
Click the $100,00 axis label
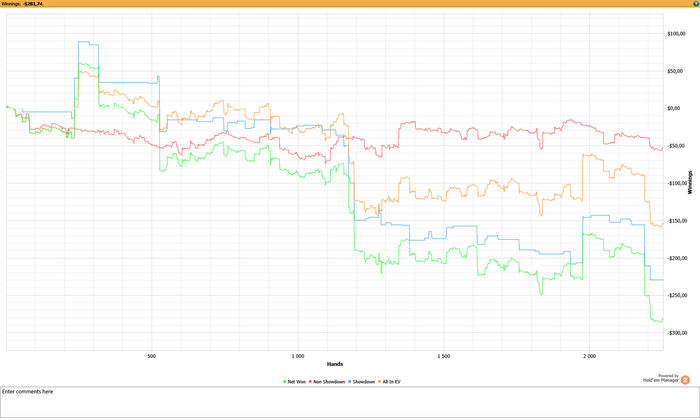pos(676,34)
